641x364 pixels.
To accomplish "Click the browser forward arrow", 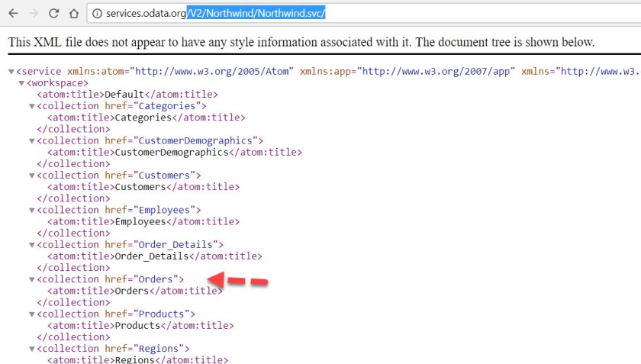I will (x=34, y=14).
